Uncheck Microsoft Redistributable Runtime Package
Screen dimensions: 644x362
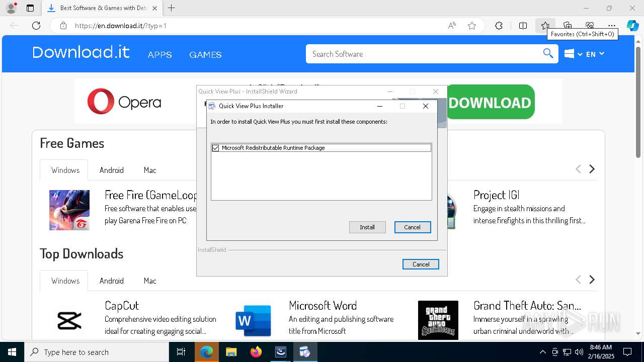click(x=216, y=148)
